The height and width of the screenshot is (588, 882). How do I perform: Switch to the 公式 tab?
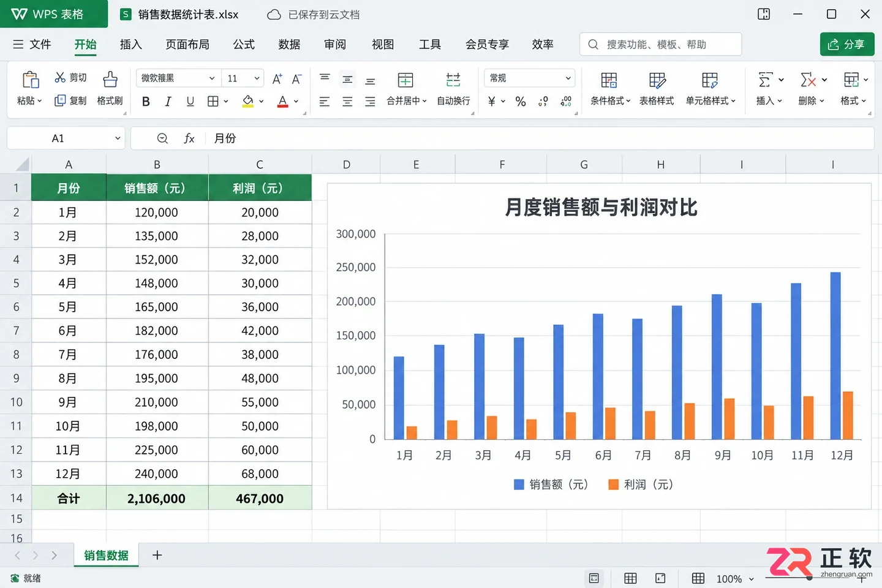tap(244, 44)
